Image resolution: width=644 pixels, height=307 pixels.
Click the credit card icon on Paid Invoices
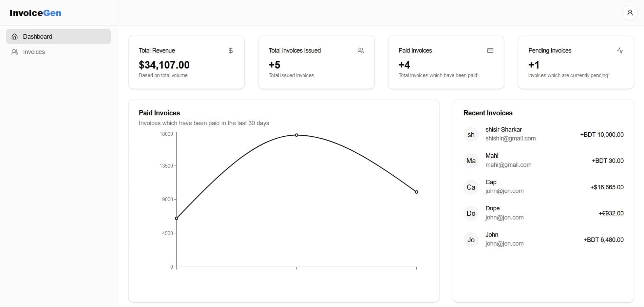click(490, 51)
